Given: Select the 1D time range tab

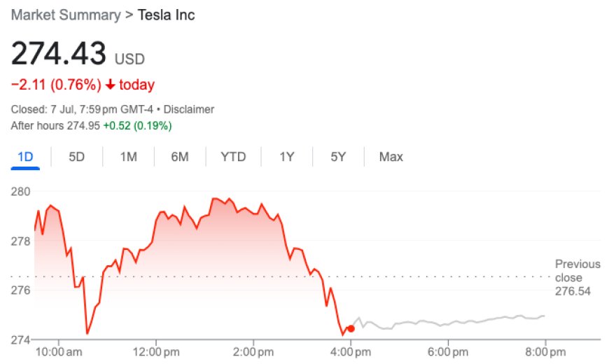Looking at the screenshot, I should click(x=25, y=157).
